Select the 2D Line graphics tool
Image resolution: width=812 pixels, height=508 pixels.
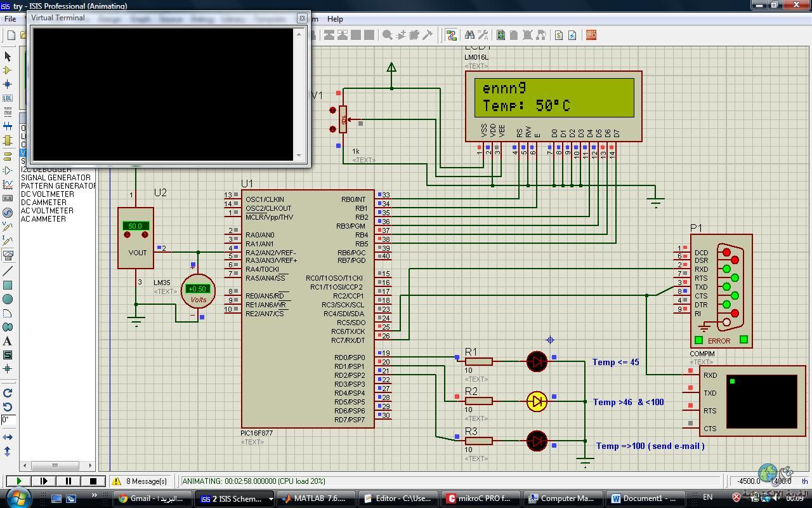pyautogui.click(x=8, y=271)
